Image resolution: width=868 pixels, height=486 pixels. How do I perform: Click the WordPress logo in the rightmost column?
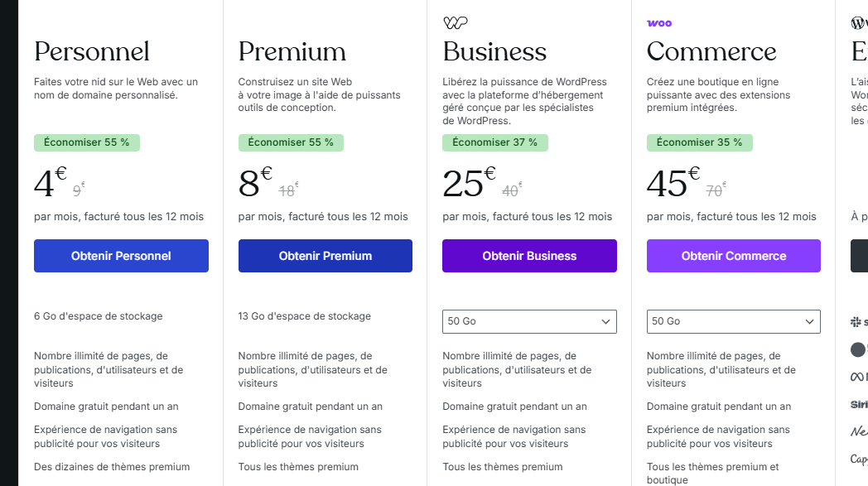[859, 23]
